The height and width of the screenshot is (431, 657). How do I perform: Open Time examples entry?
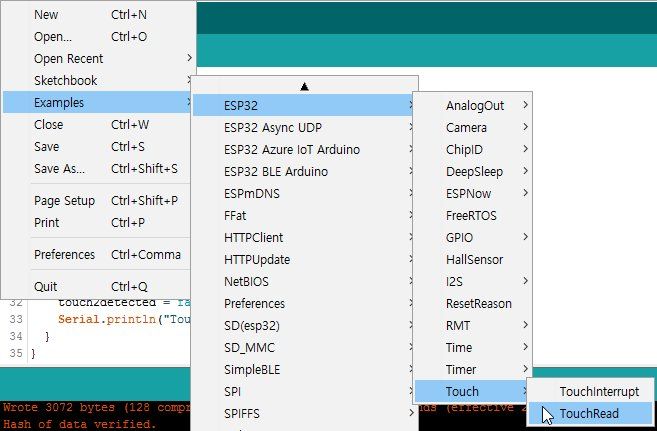pos(473,348)
